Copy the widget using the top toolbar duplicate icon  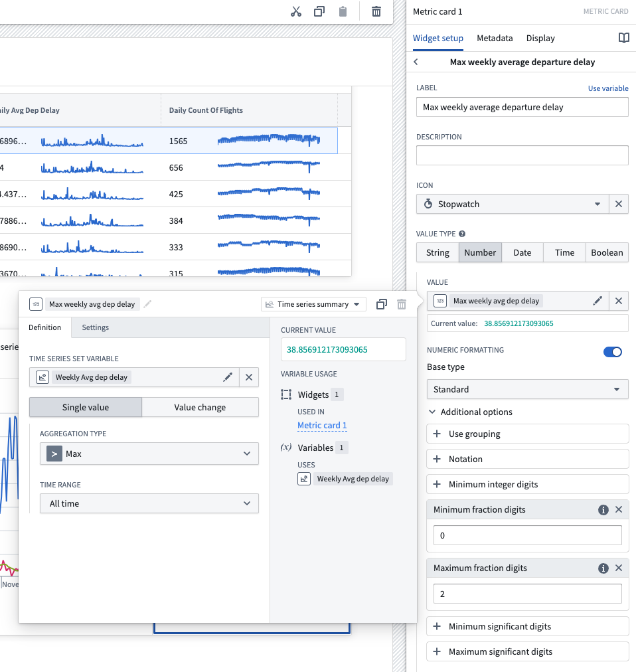(x=319, y=11)
